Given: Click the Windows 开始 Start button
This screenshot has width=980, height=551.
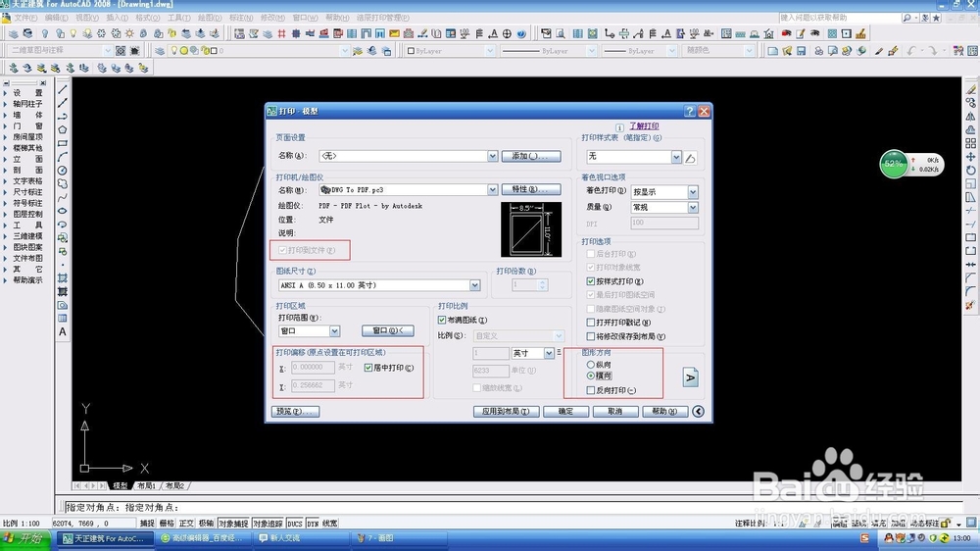Looking at the screenshot, I should point(25,538).
